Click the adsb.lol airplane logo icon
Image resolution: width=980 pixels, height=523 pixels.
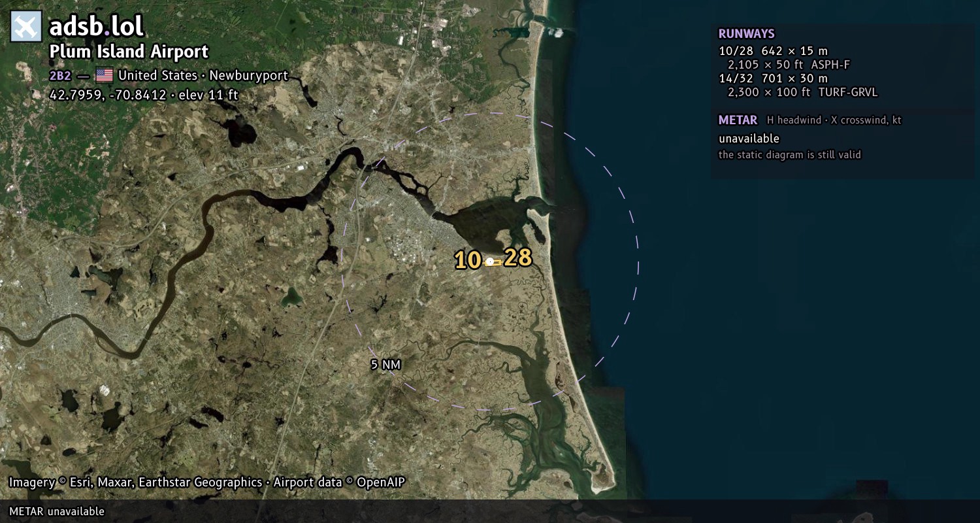pyautogui.click(x=26, y=26)
